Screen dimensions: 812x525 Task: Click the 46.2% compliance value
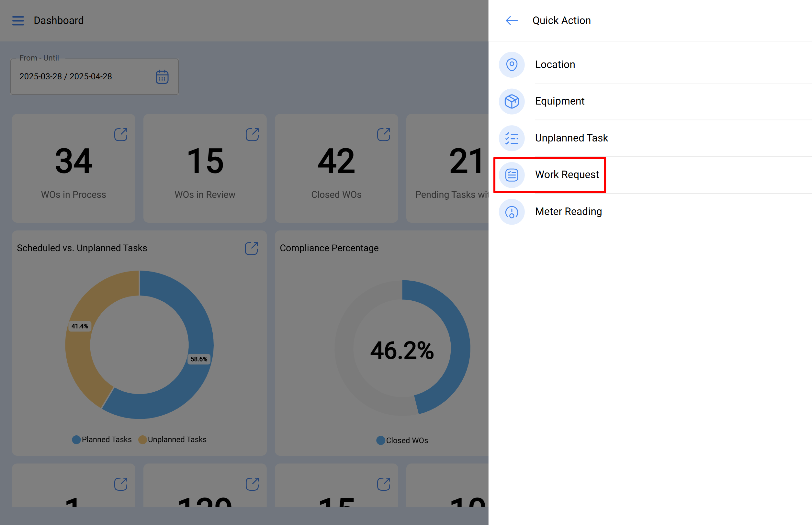pyautogui.click(x=402, y=351)
